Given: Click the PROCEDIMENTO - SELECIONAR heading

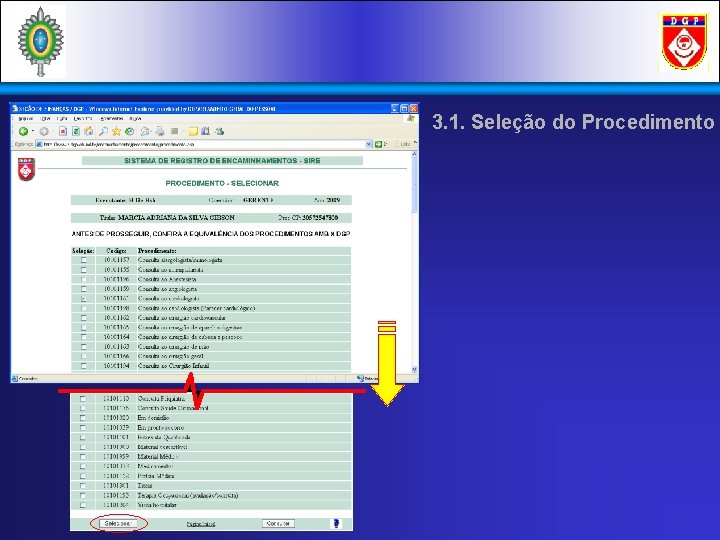Looking at the screenshot, I should [222, 183].
